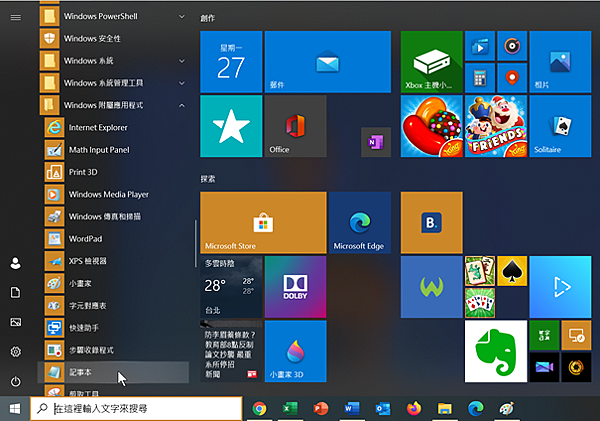Open XPS 檢視器
The width and height of the screenshot is (600, 421).
113,261
